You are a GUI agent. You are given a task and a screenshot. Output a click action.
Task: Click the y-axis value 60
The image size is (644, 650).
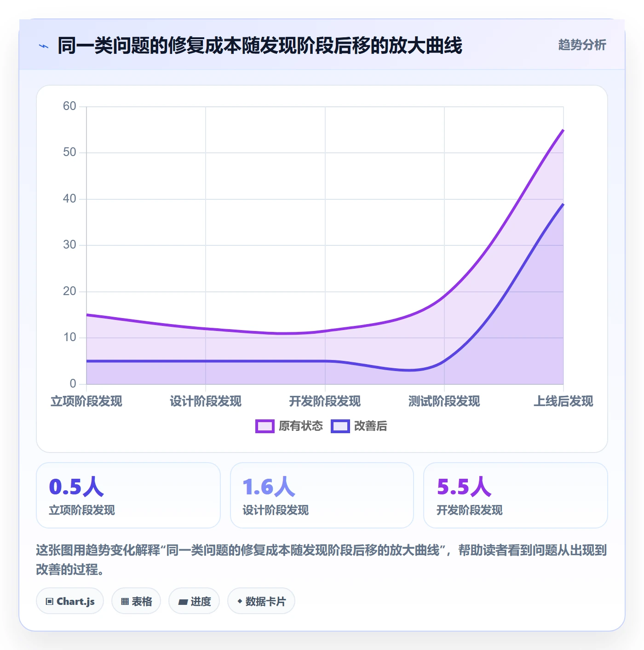coord(69,106)
